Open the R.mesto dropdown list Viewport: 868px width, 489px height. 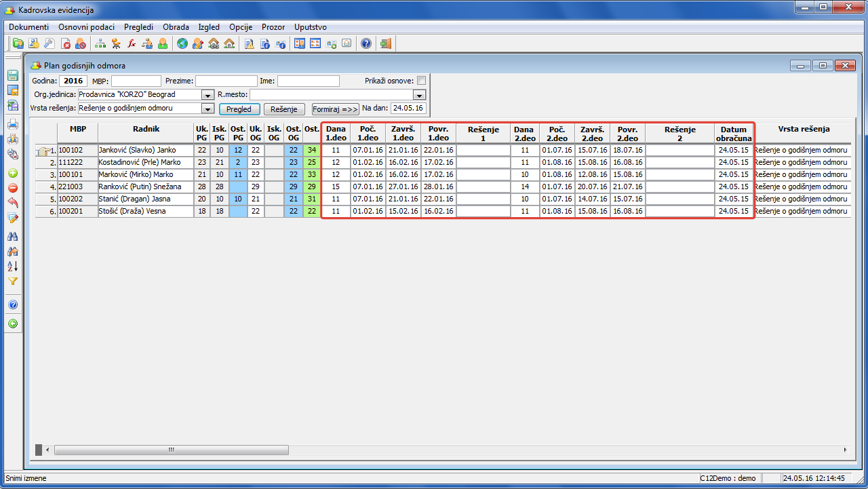419,95
